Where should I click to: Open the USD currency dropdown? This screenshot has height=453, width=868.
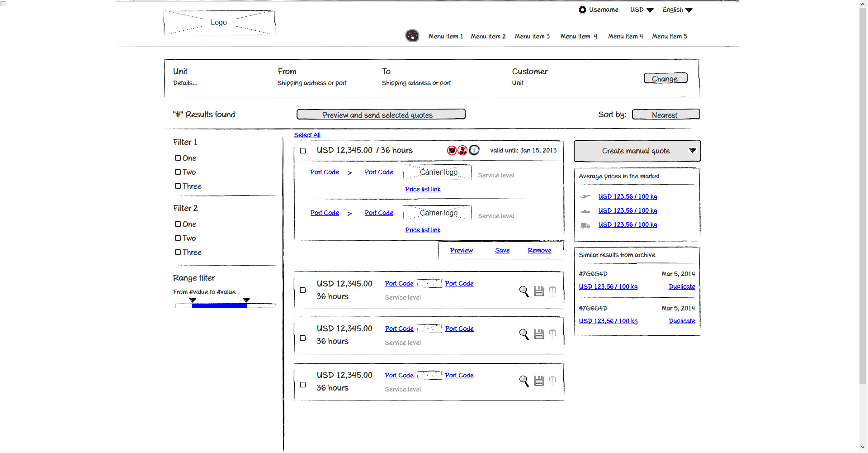click(642, 10)
